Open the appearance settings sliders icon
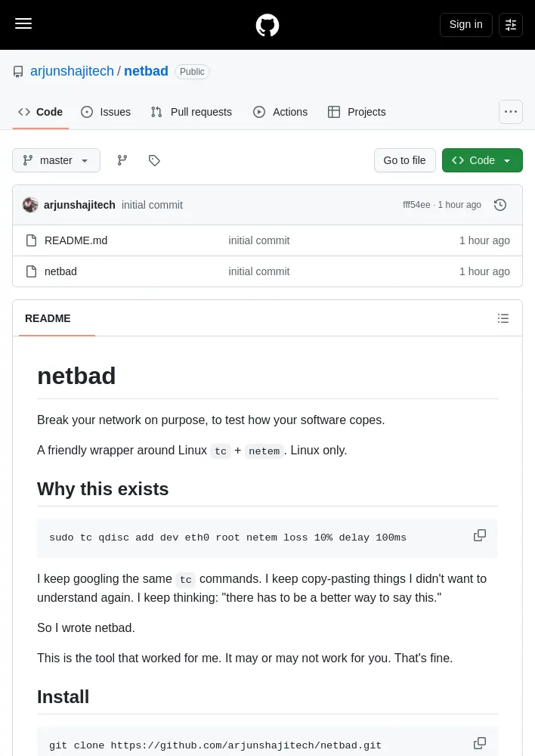 (x=510, y=25)
